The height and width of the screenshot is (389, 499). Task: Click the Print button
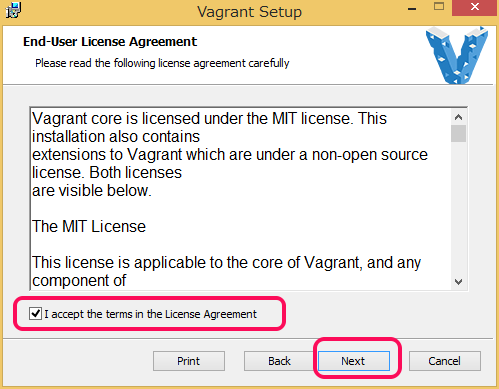click(189, 361)
